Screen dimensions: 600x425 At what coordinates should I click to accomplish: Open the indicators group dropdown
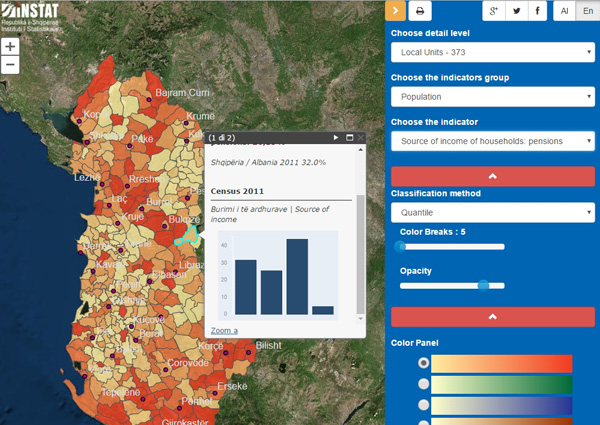coord(493,96)
